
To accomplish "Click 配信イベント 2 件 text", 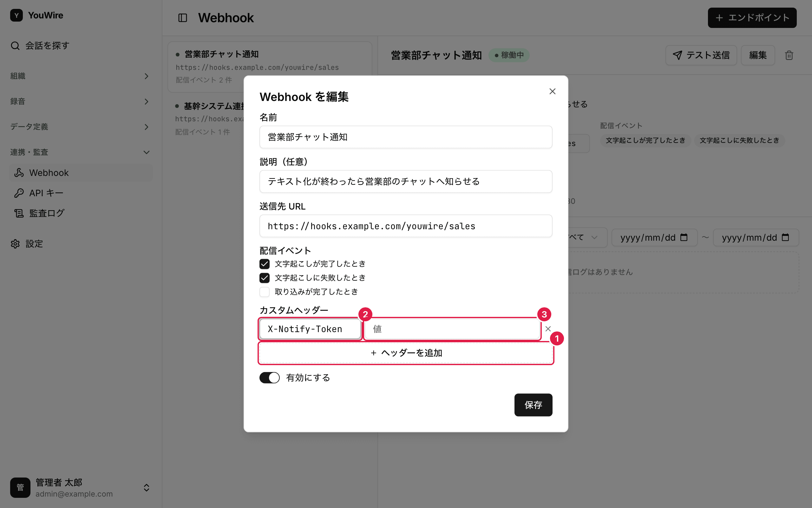I will tap(204, 80).
